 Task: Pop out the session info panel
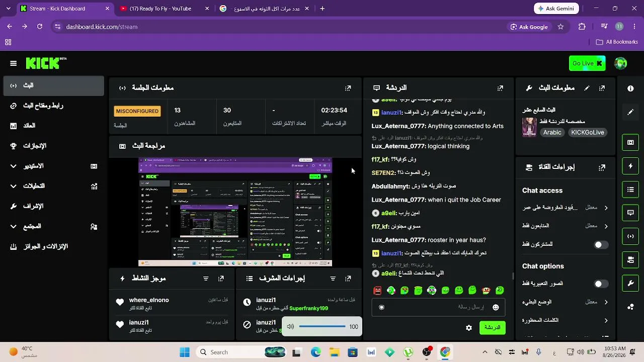click(348, 88)
